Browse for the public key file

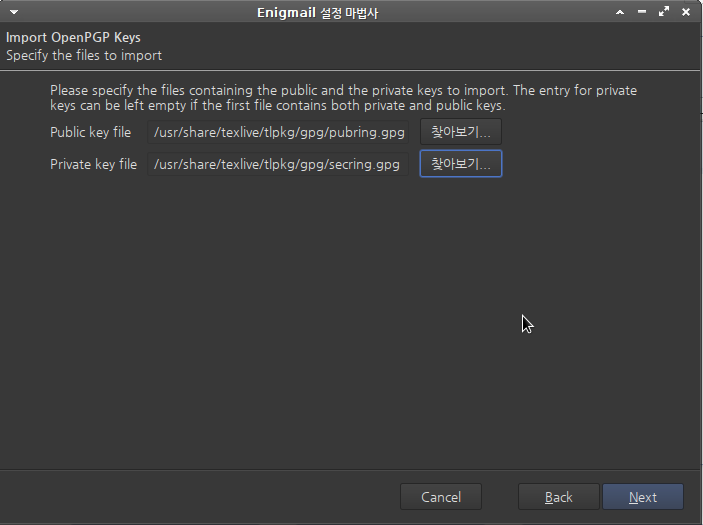[461, 132]
